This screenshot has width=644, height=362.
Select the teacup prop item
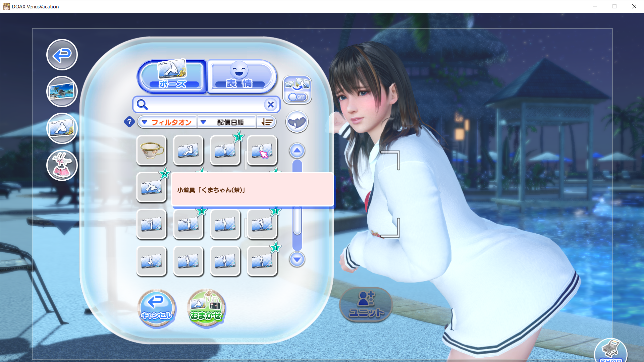tap(152, 150)
